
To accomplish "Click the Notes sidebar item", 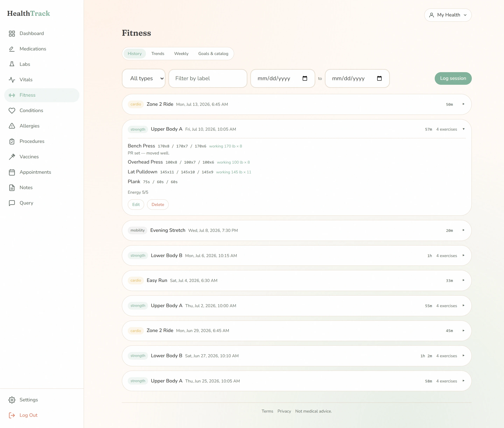I will (x=42, y=188).
